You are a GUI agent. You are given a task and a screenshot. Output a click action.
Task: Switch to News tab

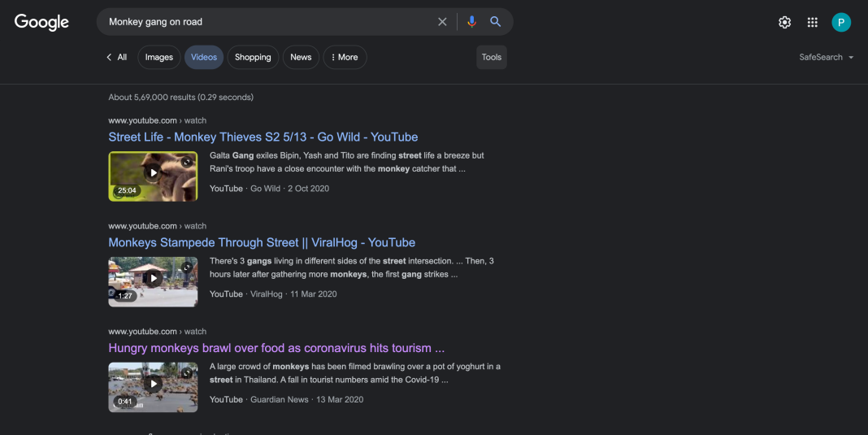pyautogui.click(x=301, y=57)
